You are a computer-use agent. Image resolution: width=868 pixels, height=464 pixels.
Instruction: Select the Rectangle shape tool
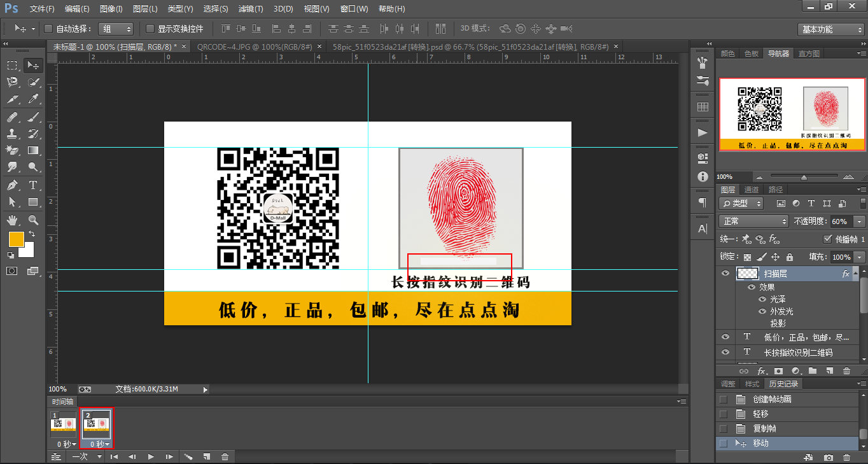[33, 202]
